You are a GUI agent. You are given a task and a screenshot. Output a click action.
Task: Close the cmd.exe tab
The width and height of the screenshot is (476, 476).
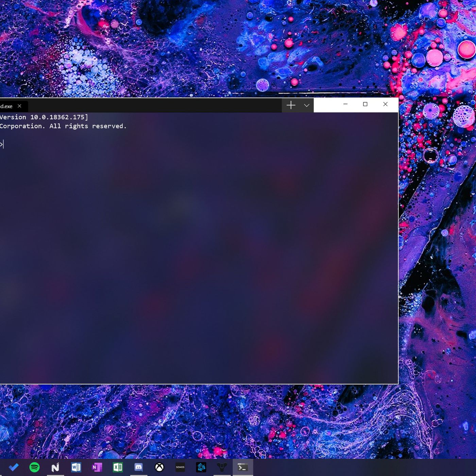[x=20, y=106]
